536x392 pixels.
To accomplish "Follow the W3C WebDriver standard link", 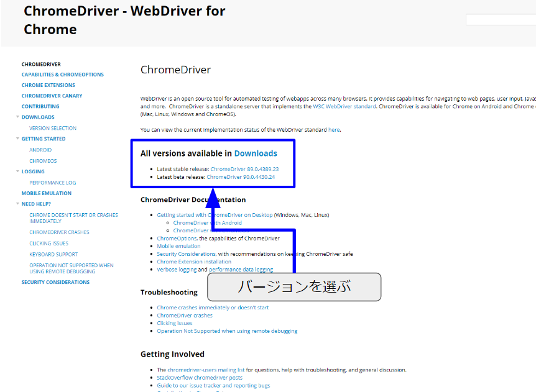I will [x=344, y=106].
